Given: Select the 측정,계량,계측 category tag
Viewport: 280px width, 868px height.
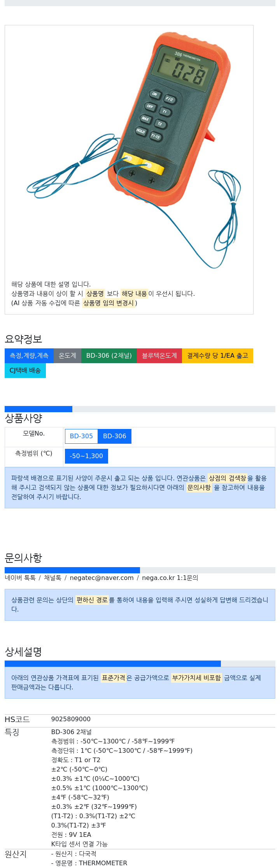Looking at the screenshot, I should [x=29, y=355].
